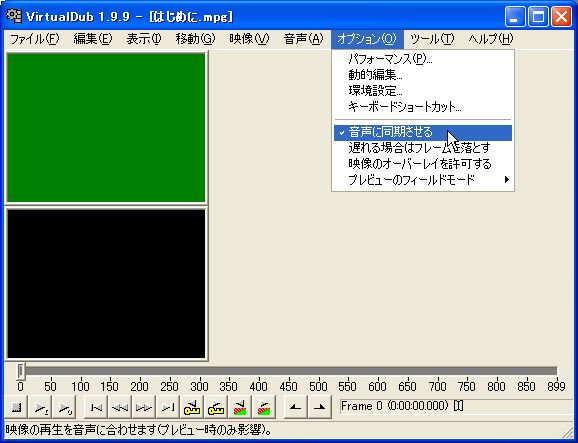
Task: Set selection end mark-out button
Action: (320, 407)
